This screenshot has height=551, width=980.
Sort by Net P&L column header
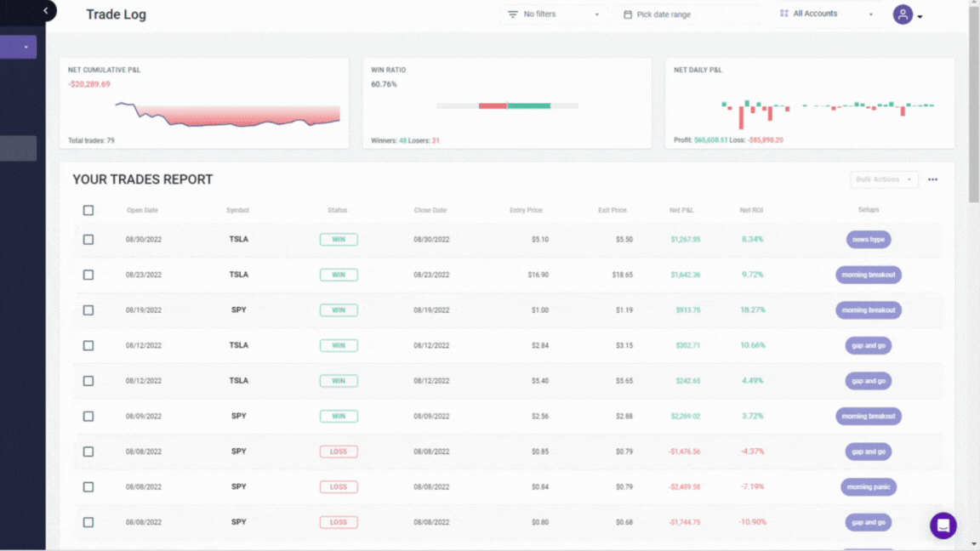(x=681, y=211)
